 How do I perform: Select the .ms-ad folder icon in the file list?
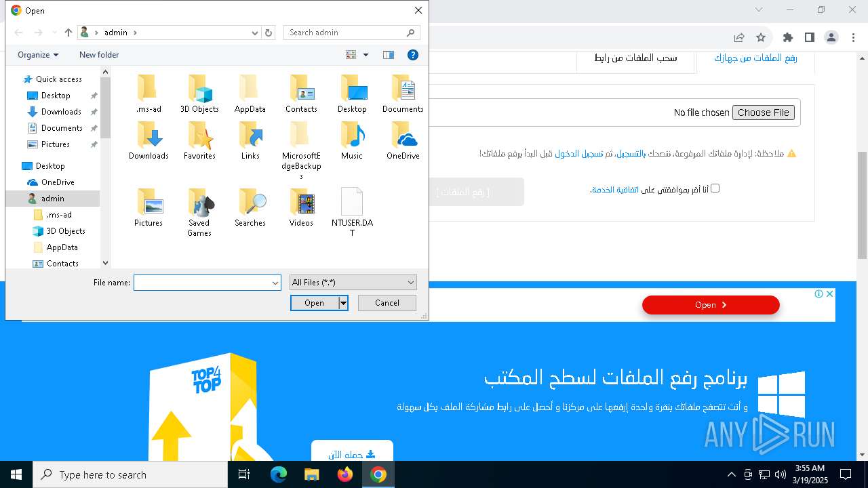coord(149,88)
